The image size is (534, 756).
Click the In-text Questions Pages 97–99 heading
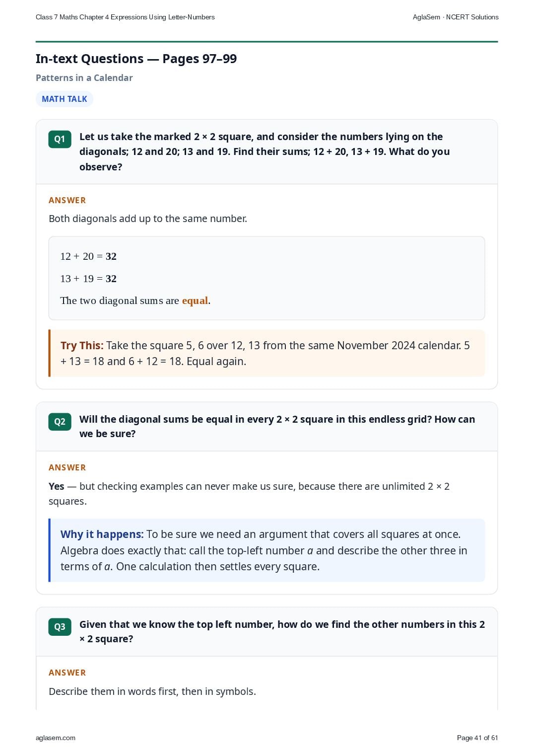(136, 59)
